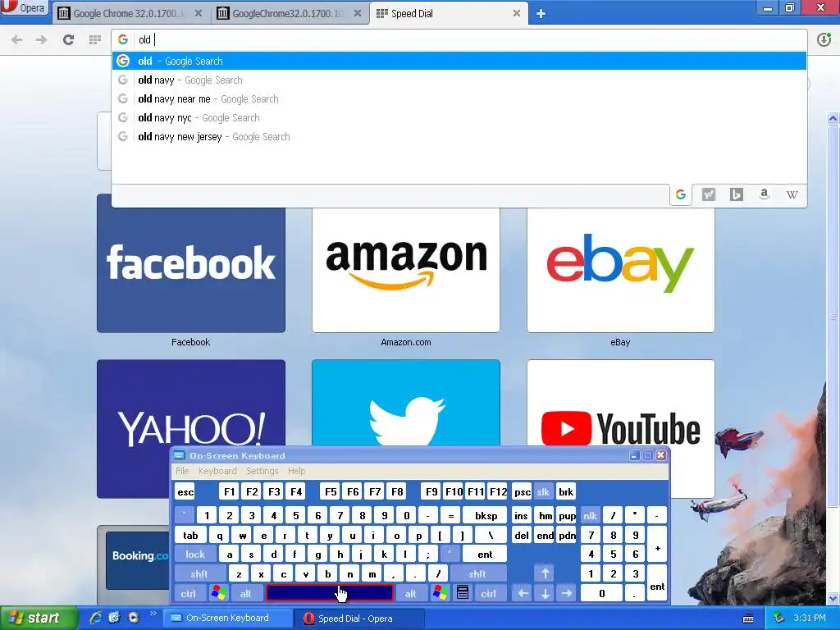Click the left Windows logo key
840x630 pixels.
point(218,594)
